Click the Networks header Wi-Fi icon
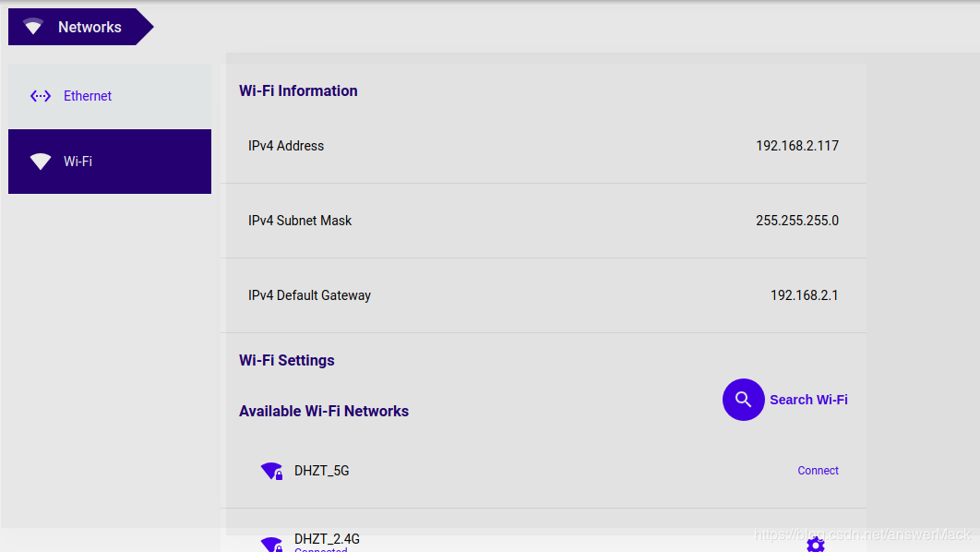Image resolution: width=980 pixels, height=552 pixels. 33,26
